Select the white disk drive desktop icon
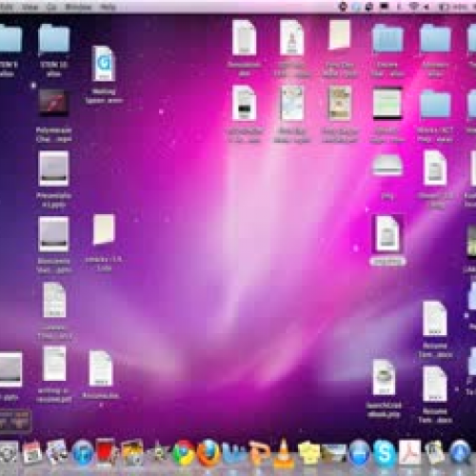 [387, 165]
